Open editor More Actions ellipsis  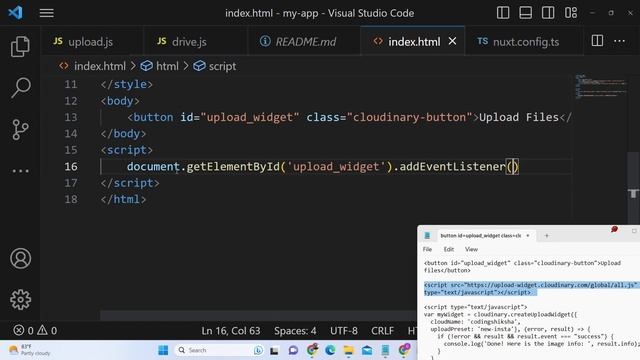coord(619,41)
